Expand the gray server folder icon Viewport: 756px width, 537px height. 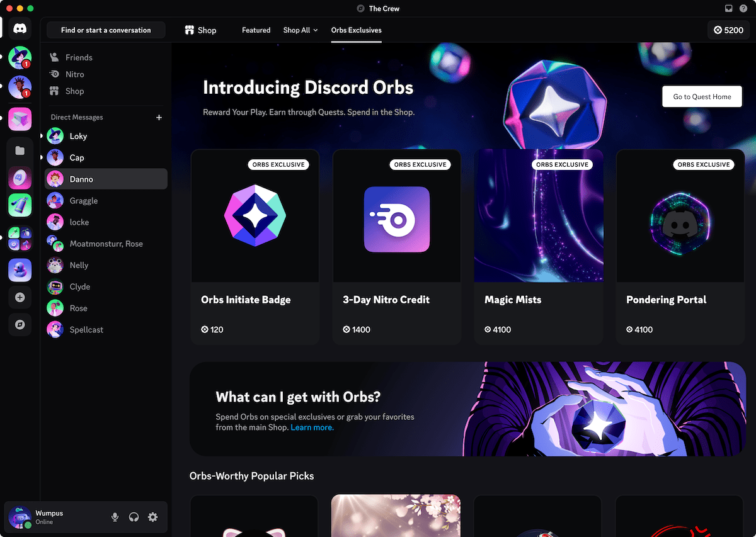point(20,150)
